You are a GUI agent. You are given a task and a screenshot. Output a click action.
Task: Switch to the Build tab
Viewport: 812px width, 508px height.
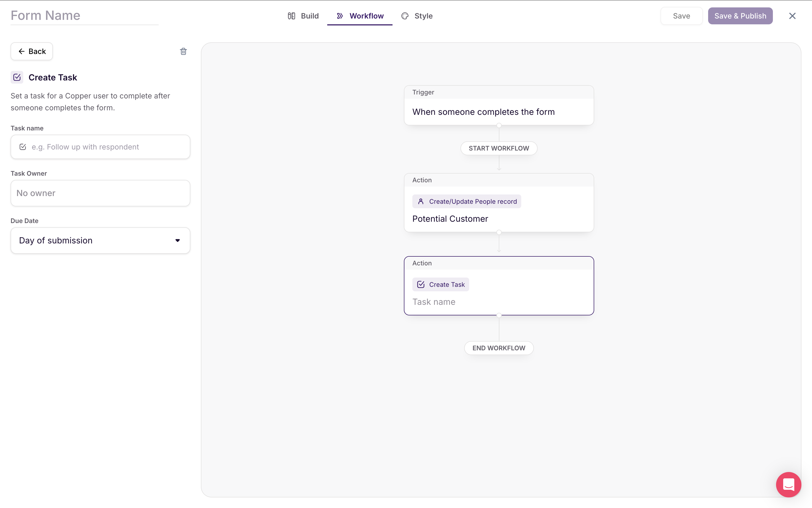[x=303, y=16]
